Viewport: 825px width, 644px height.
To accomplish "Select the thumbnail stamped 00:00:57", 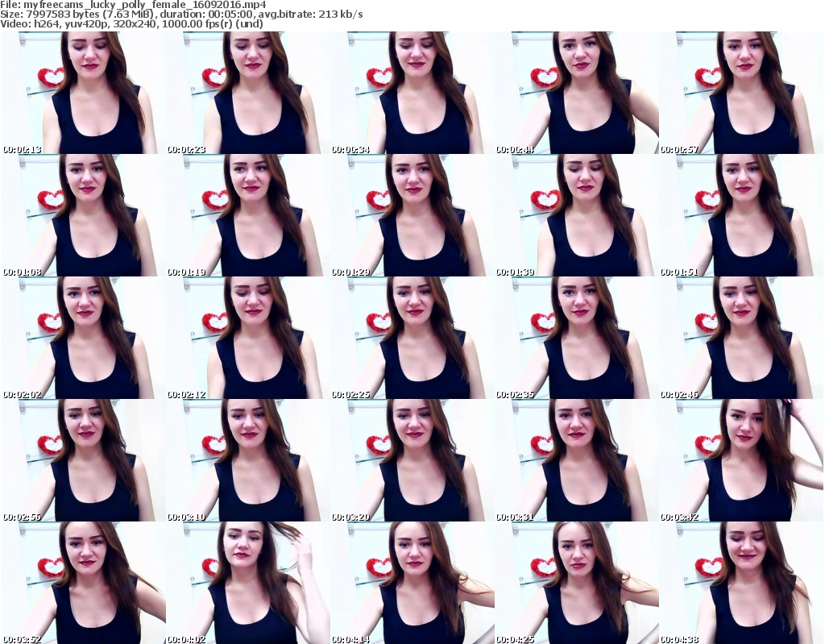I will click(x=741, y=93).
